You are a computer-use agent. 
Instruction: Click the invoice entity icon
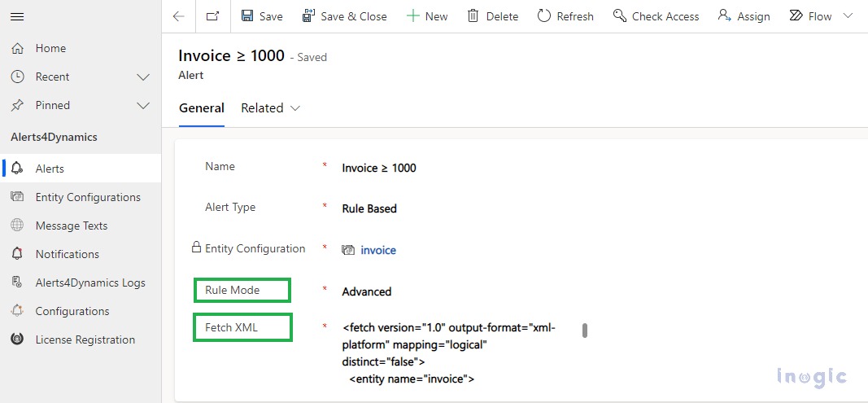tap(348, 250)
